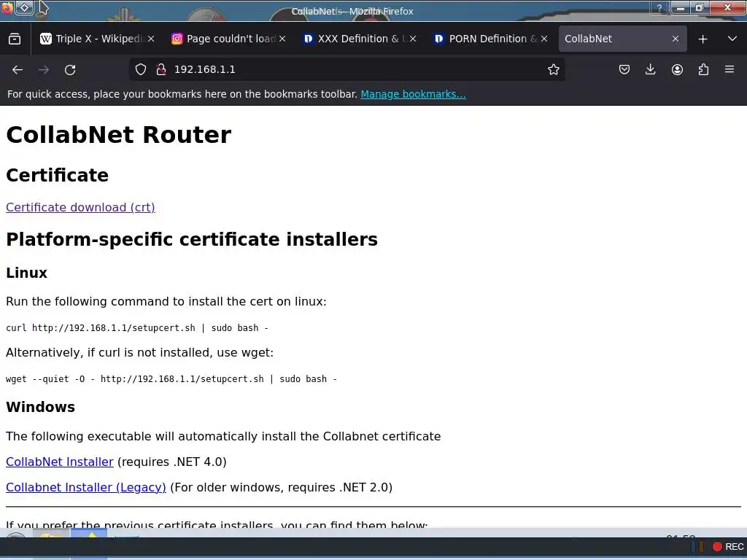Viewport: 747px width, 560px height.
Task: Close the Triple X - Wikipedia tab
Action: (151, 39)
